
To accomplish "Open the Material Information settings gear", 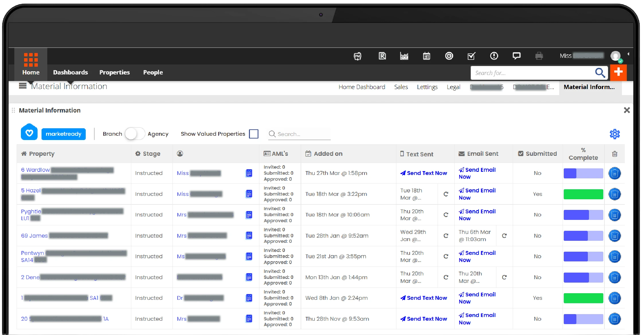I will [614, 134].
